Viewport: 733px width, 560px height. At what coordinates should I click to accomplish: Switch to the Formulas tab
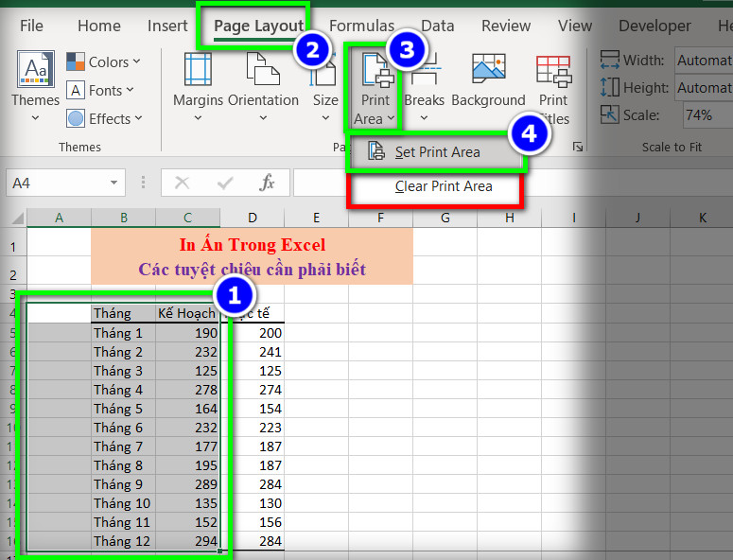point(361,26)
